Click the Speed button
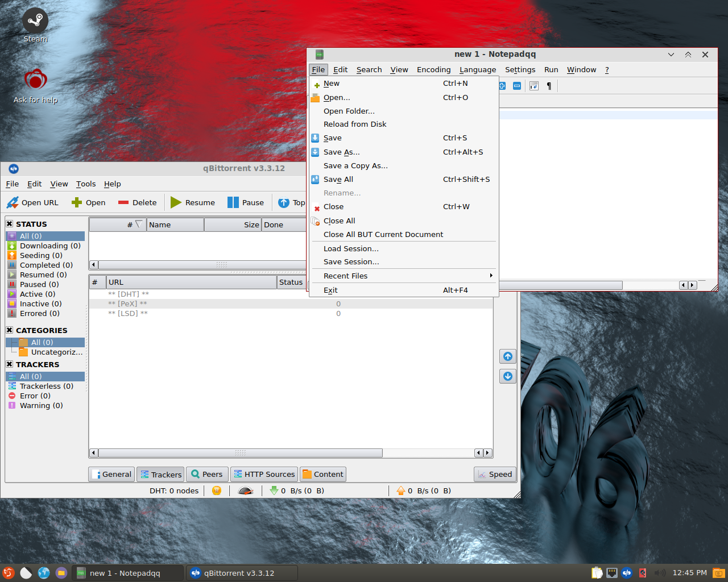This screenshot has width=728, height=582. pos(495,474)
